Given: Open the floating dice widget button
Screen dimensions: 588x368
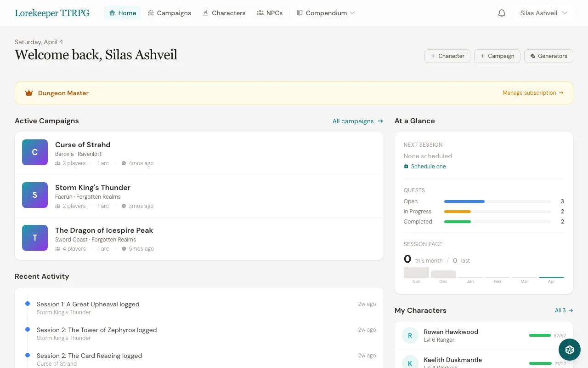Looking at the screenshot, I should 570,350.
